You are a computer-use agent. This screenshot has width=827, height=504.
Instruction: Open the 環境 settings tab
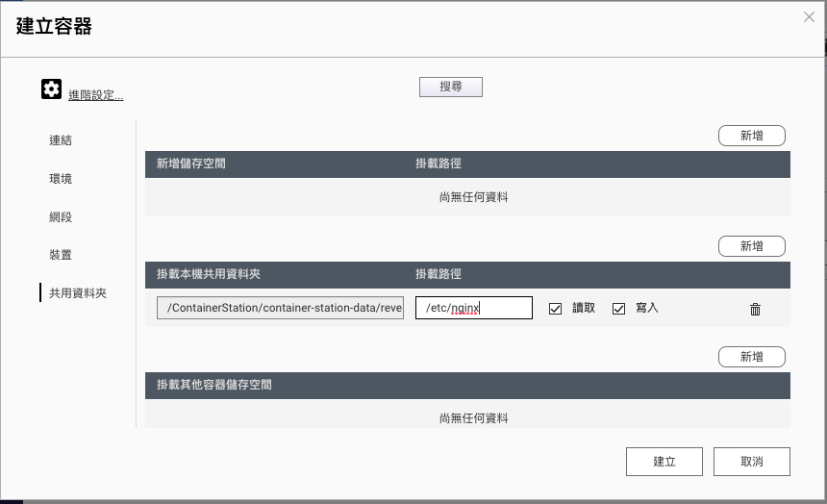61,179
